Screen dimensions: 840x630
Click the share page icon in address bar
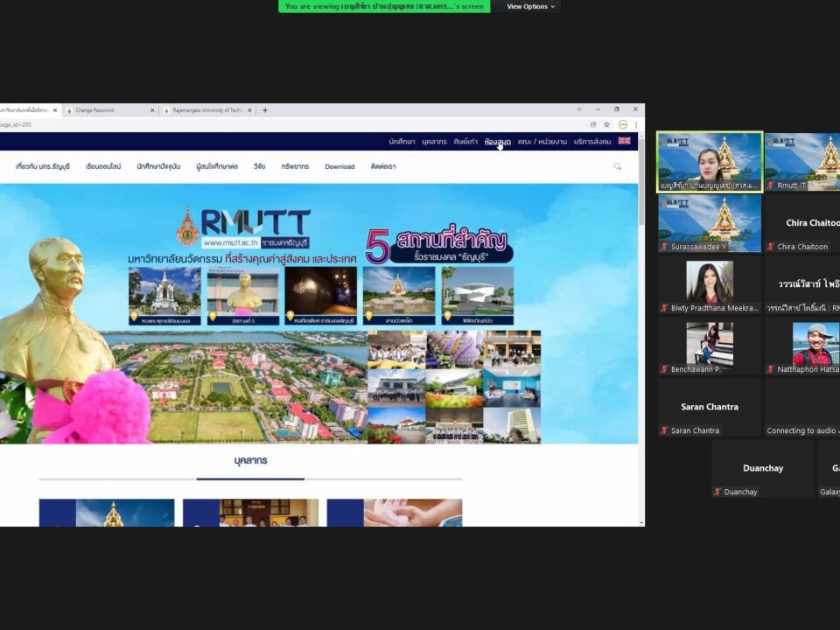pyautogui.click(x=593, y=124)
